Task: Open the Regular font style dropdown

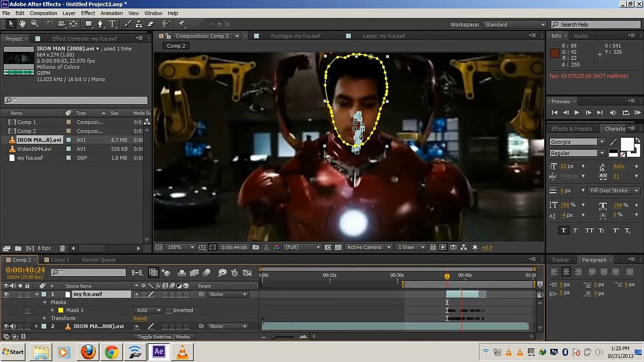Action: click(577, 153)
